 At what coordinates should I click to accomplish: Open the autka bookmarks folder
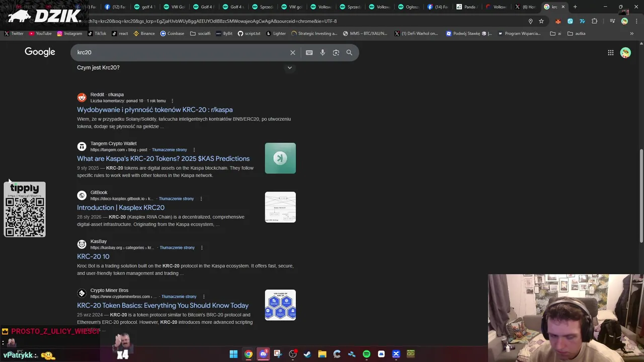coord(576,33)
